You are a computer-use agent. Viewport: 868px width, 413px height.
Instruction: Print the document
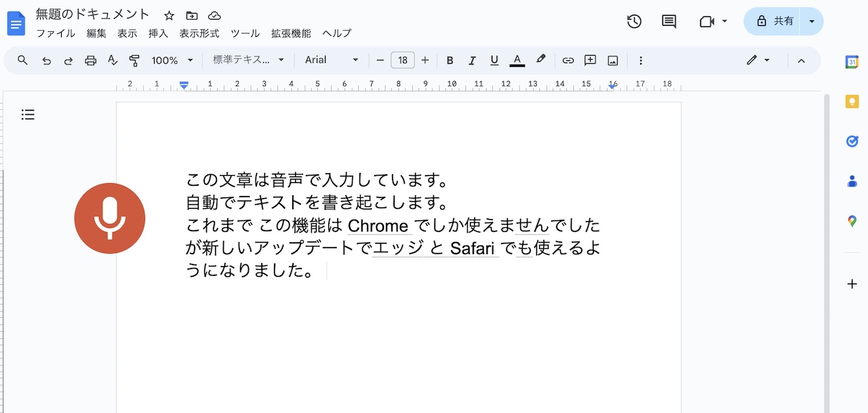(91, 60)
